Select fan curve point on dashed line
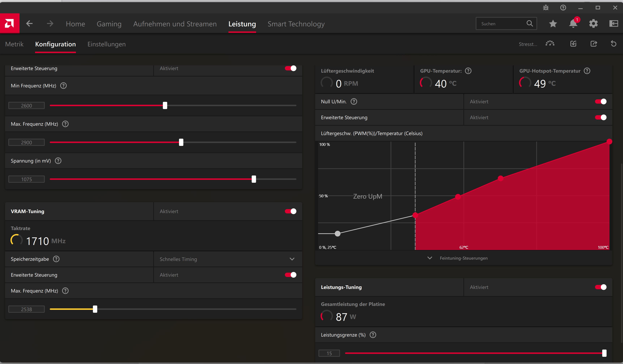Viewport: 623px width, 364px height. (x=415, y=215)
